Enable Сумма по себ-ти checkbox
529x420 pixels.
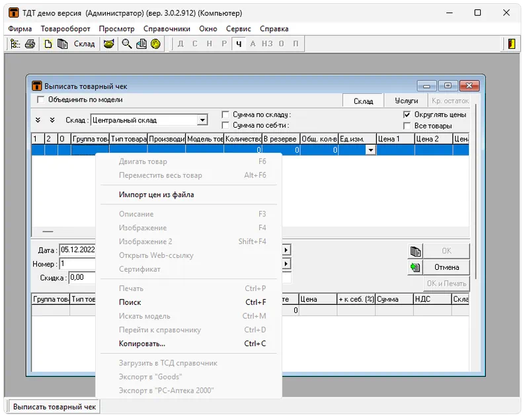click(225, 126)
